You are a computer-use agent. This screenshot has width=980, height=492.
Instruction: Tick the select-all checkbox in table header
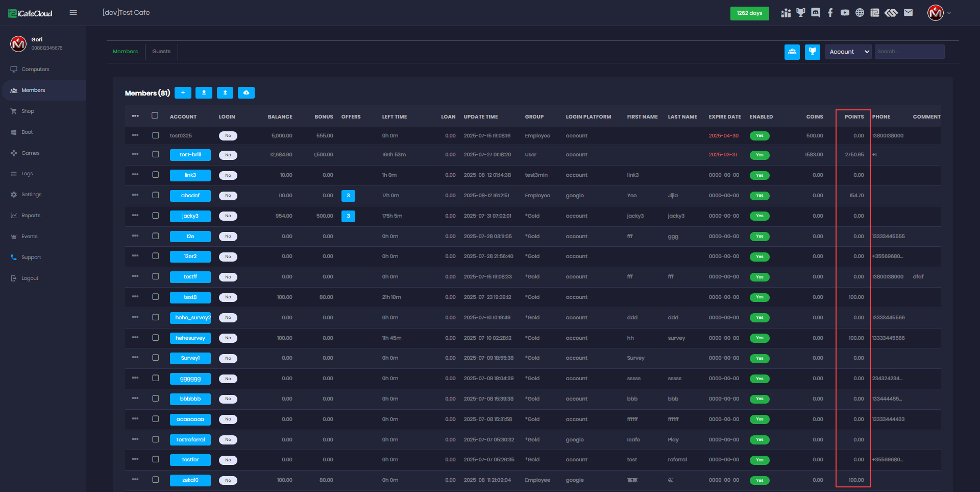point(155,115)
